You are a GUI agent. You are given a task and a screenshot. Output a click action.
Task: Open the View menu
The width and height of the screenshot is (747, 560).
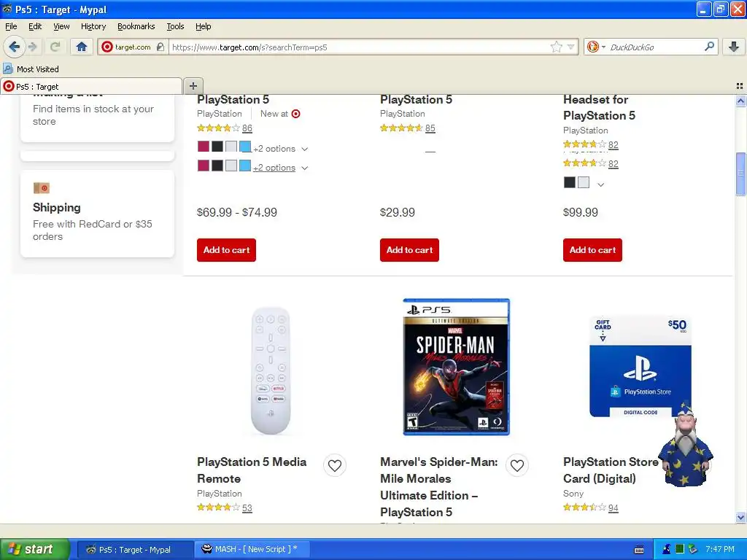(x=61, y=26)
